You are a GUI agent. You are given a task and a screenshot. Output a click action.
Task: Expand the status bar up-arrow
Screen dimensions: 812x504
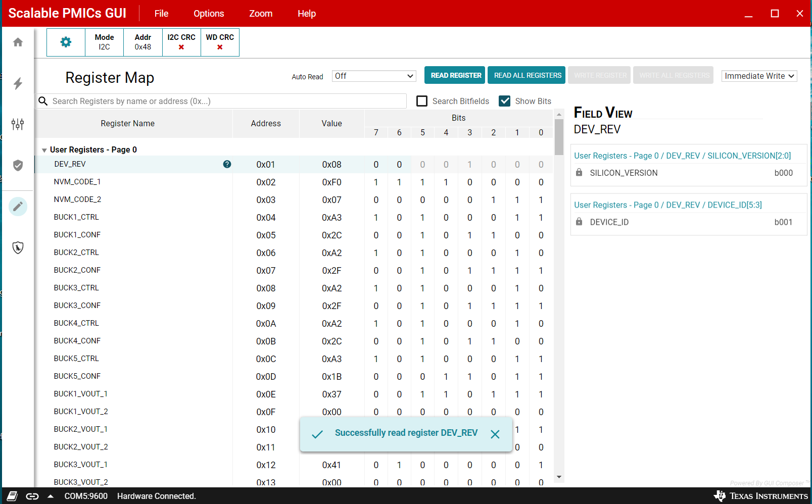tap(51, 496)
